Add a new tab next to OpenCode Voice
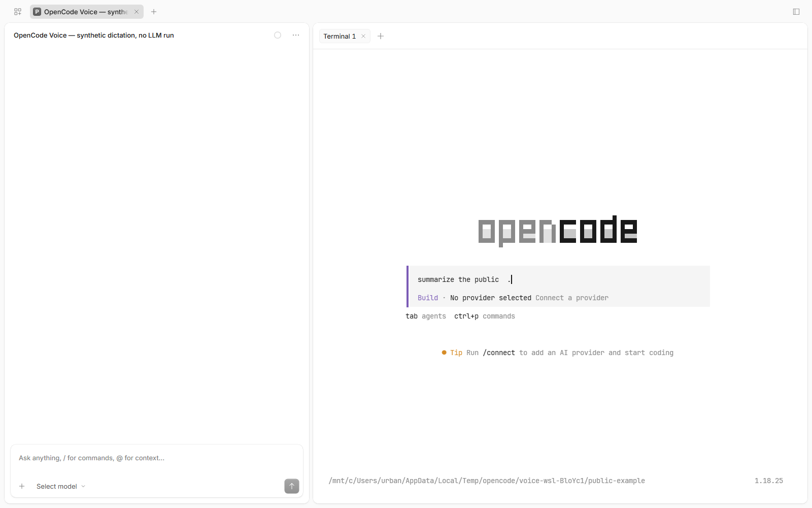This screenshot has width=812, height=508. 154,12
